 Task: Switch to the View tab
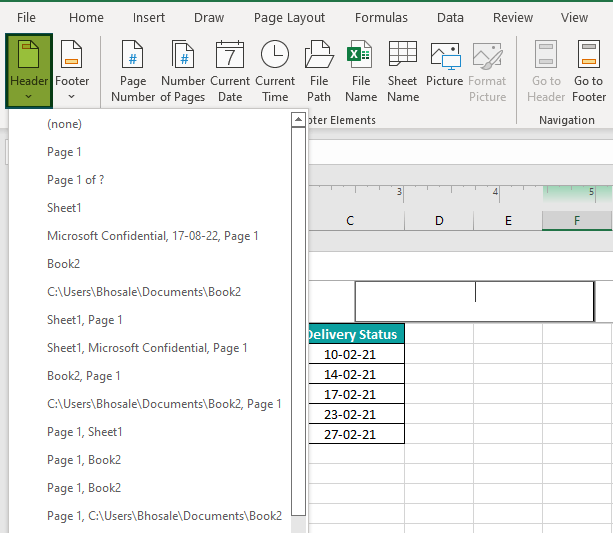pos(574,18)
